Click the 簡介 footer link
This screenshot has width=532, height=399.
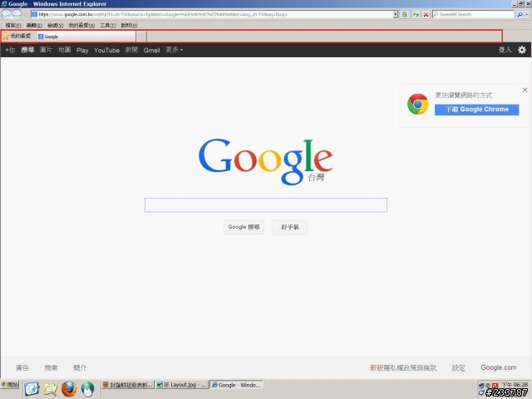point(80,367)
